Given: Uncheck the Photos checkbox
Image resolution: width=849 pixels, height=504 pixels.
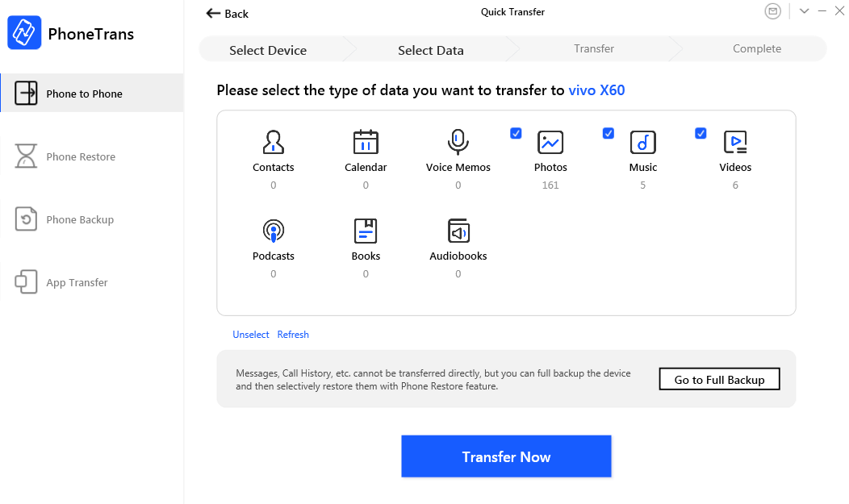Looking at the screenshot, I should pos(516,133).
